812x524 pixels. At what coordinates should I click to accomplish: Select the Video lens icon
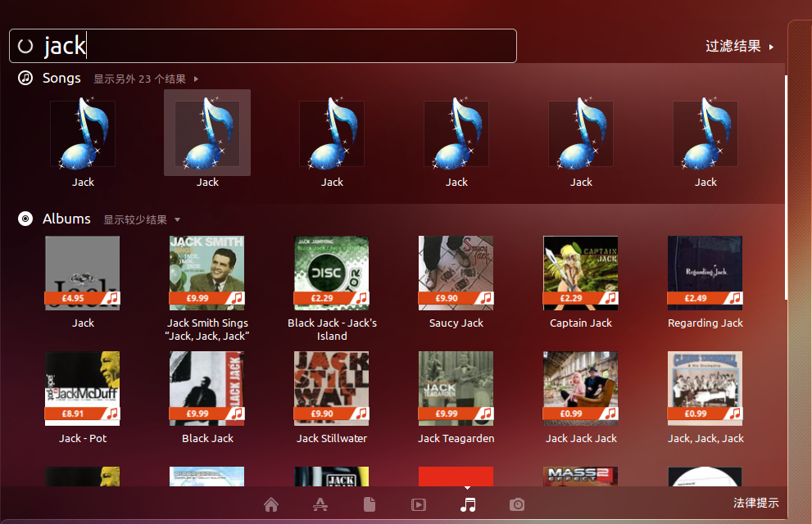[x=419, y=504]
